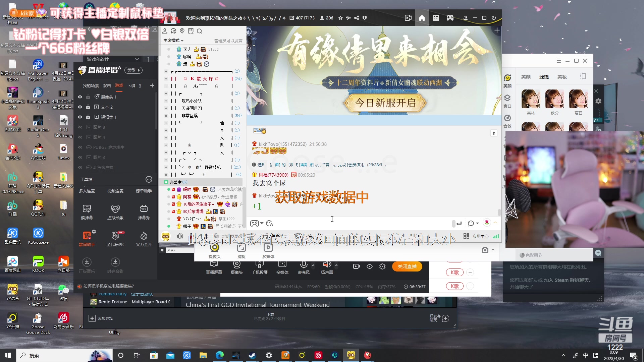Add 手机投屏 phone cast source
644x362 pixels.
tap(260, 267)
